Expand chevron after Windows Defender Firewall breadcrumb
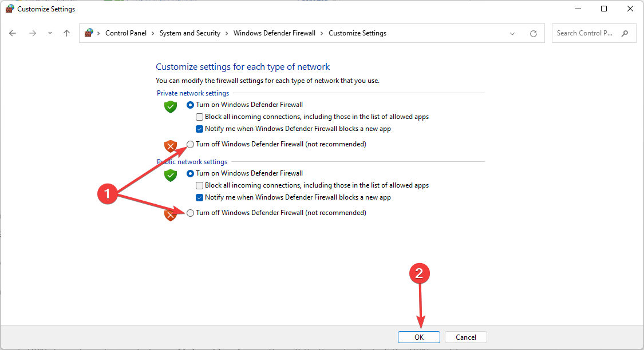 point(322,33)
